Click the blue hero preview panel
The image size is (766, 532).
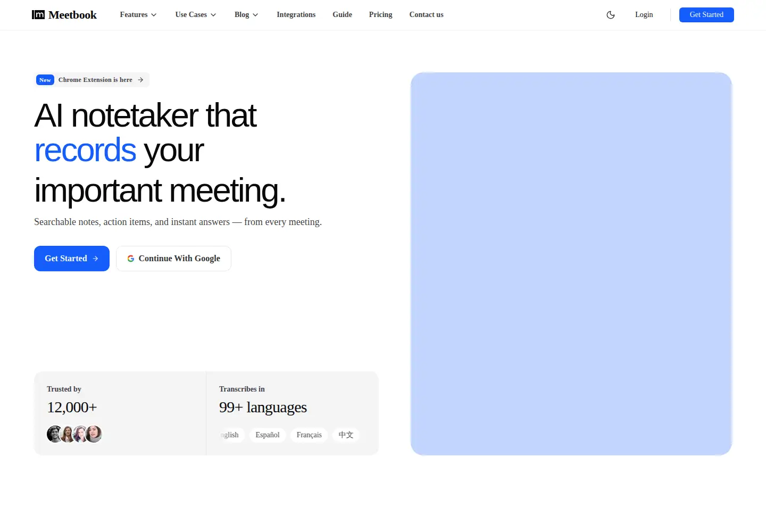pos(571,264)
